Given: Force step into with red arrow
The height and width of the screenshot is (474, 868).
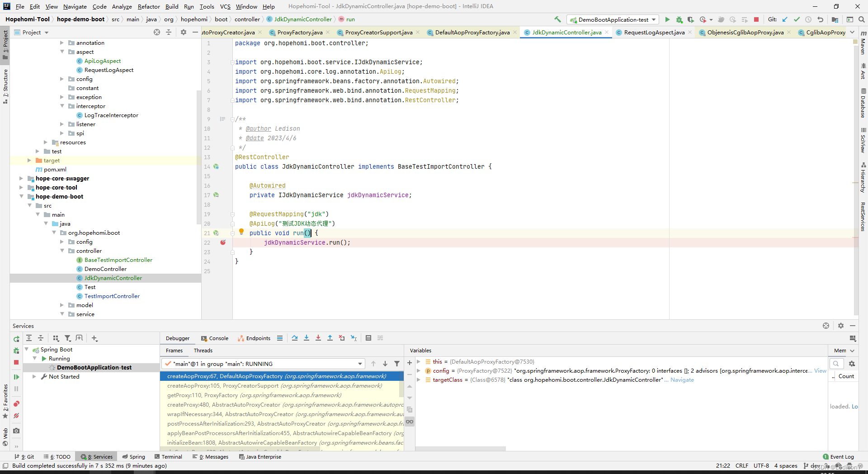Looking at the screenshot, I should pos(318,338).
